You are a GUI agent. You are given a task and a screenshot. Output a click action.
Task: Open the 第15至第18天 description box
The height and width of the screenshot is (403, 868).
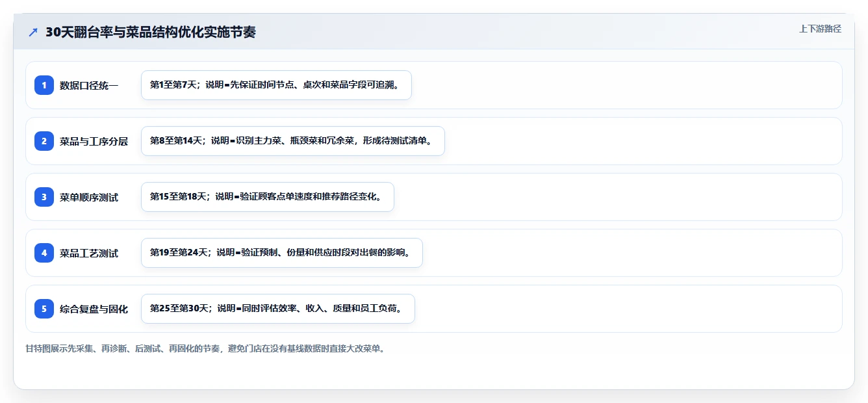268,197
